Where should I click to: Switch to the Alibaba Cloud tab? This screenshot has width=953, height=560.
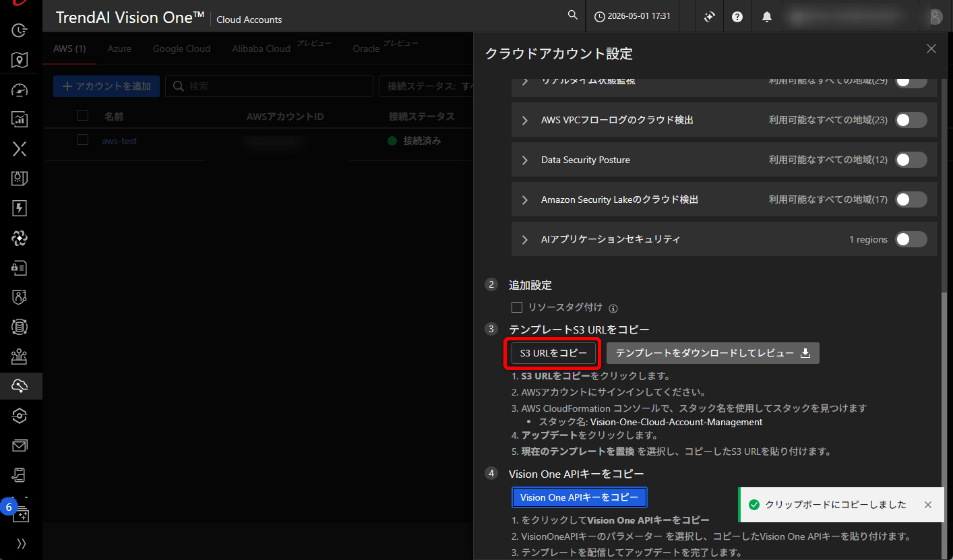pos(261,49)
